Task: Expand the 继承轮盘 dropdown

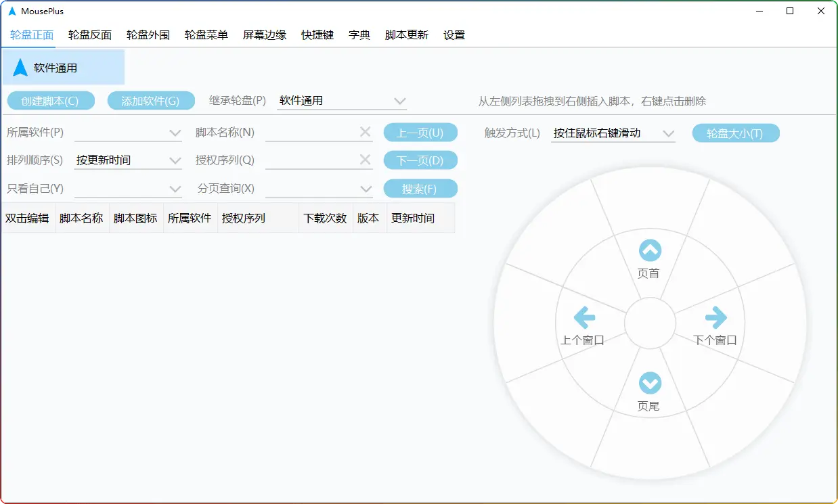Action: [x=399, y=101]
